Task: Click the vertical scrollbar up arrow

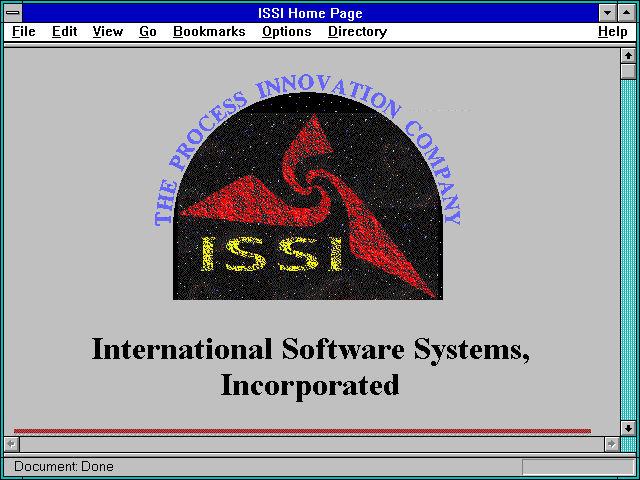Action: coord(628,56)
